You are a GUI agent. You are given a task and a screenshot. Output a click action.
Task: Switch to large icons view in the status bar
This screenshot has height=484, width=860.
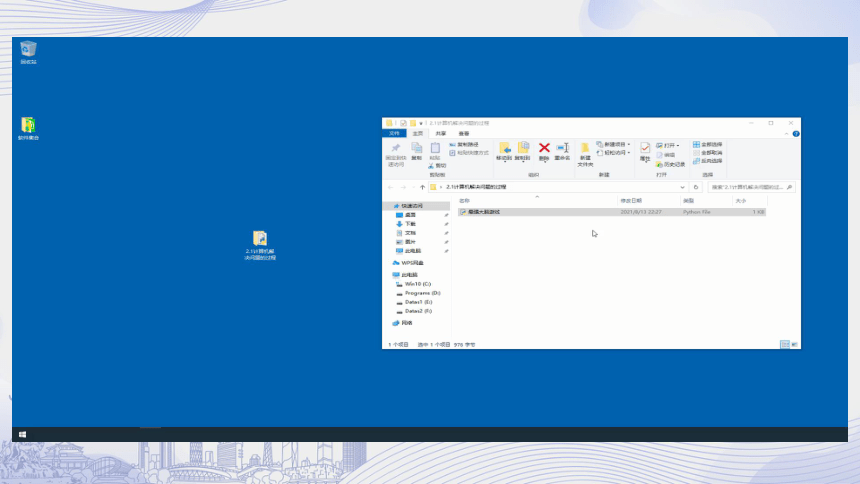[x=794, y=345]
